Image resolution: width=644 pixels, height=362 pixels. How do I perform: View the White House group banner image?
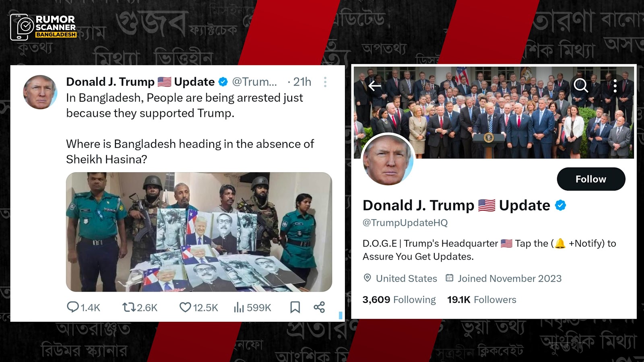pyautogui.click(x=494, y=112)
